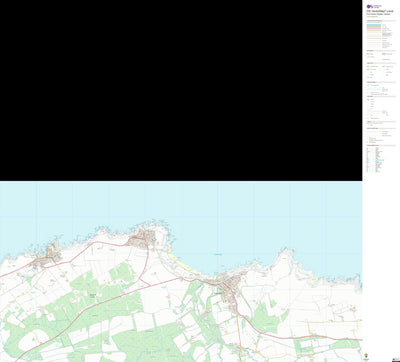Viewport: 400px width, 362px height.
Task: Select the light blue band topping the legend
Action: point(374,25)
